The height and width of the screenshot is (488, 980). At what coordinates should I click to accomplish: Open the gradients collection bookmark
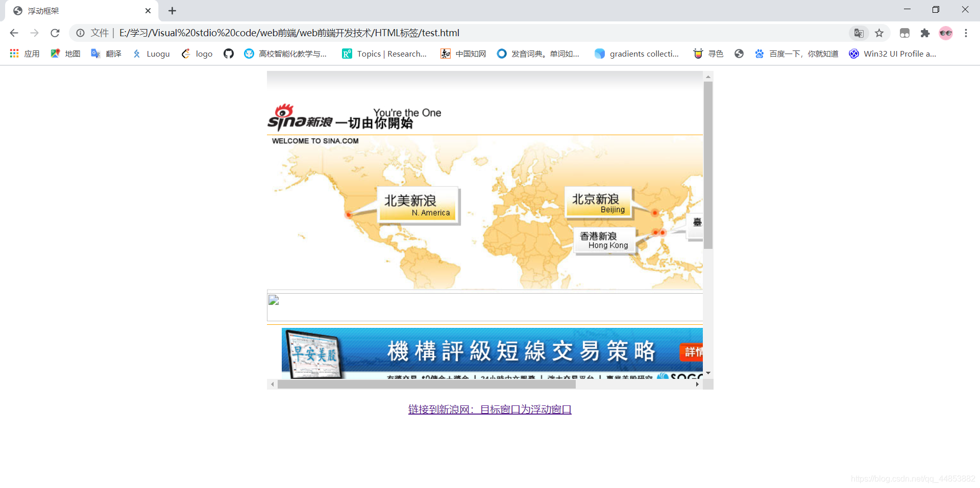637,54
